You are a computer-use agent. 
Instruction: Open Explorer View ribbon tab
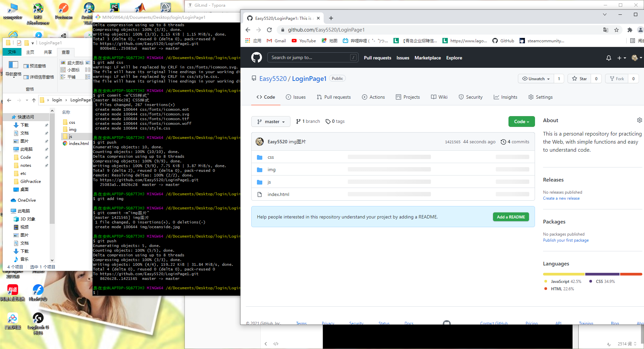click(x=66, y=52)
